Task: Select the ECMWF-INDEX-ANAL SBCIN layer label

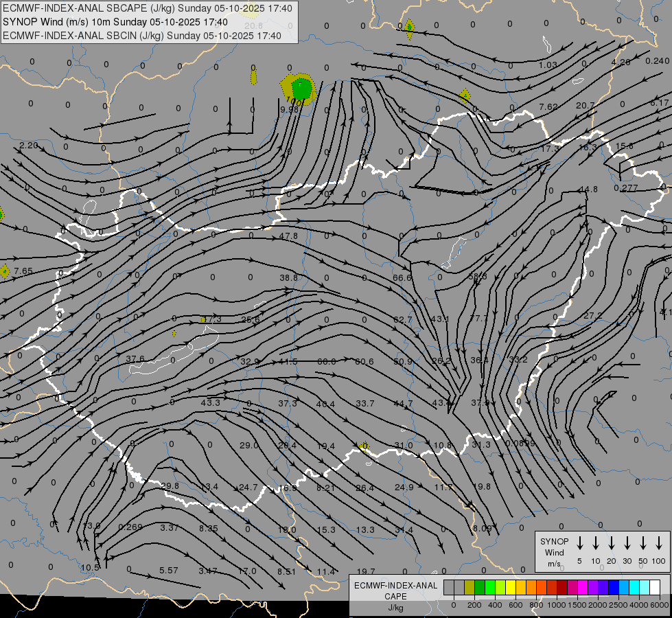Action: [x=142, y=36]
